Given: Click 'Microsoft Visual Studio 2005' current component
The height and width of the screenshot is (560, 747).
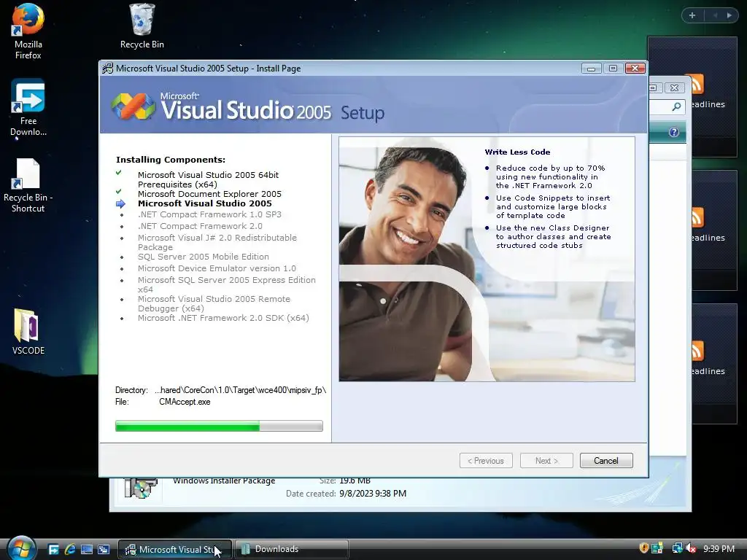Looking at the screenshot, I should 205,203.
